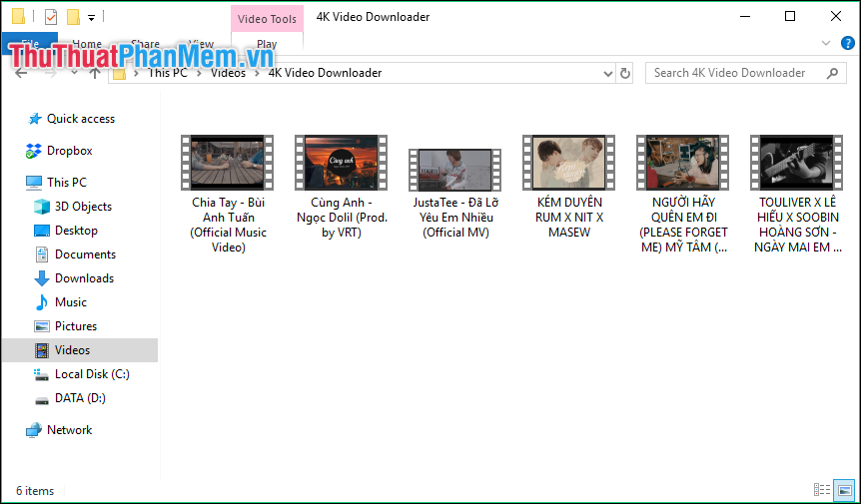The image size is (861, 504).
Task: Click the Network label in navigation pane
Action: pos(70,430)
